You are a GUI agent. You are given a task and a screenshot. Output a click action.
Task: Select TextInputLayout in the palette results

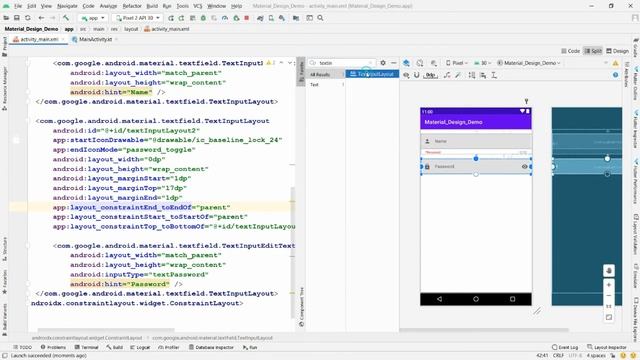click(x=372, y=74)
